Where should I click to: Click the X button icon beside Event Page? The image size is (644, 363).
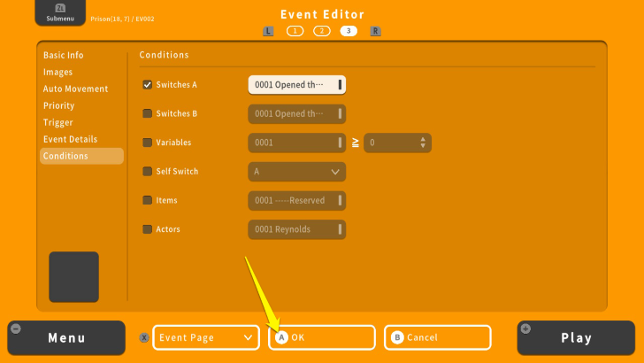pyautogui.click(x=143, y=337)
